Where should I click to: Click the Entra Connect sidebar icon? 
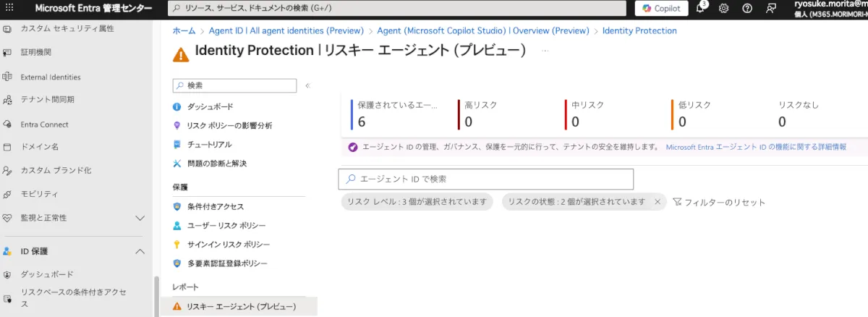[8, 124]
